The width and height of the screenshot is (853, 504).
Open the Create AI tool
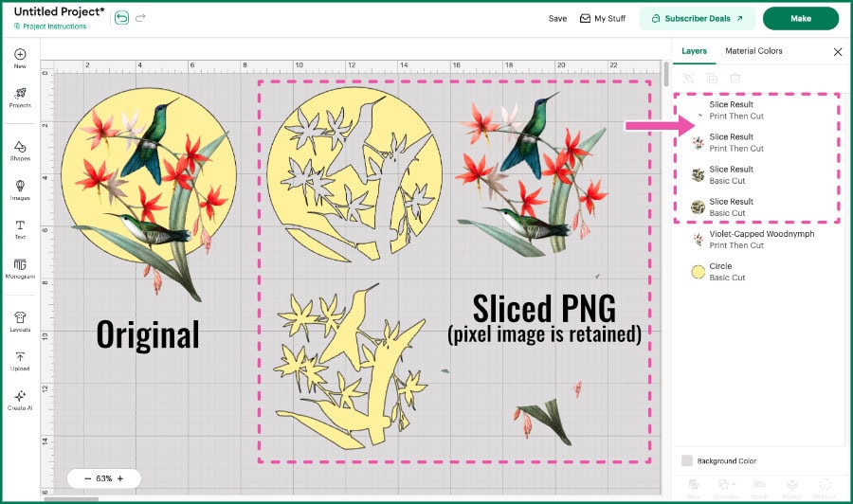click(20, 400)
